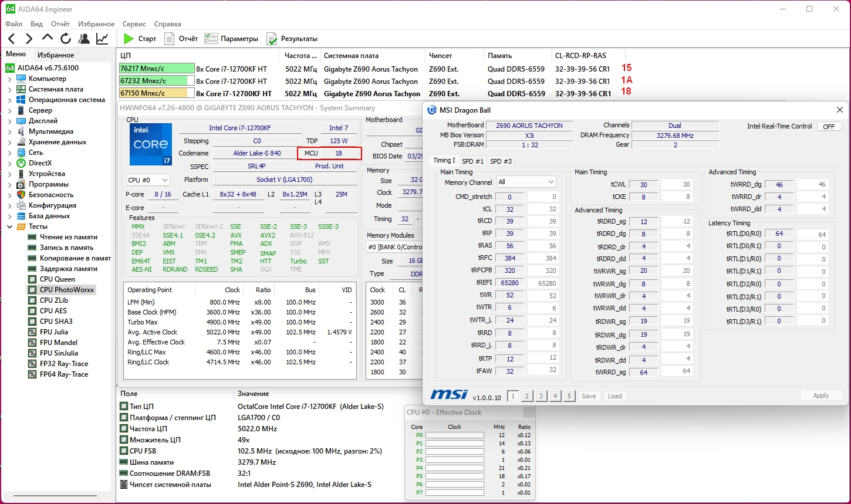851x504 pixels.
Task: Select the 76217 Мпкс/с result row
Action: click(x=371, y=69)
